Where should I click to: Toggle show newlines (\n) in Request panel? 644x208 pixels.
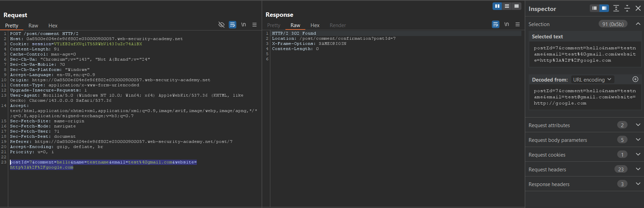pos(244,25)
